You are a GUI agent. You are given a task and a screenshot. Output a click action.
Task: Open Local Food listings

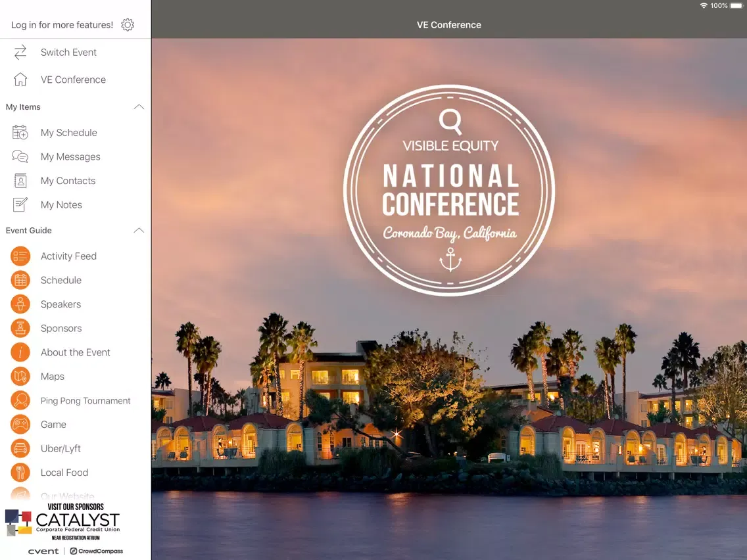click(75, 473)
